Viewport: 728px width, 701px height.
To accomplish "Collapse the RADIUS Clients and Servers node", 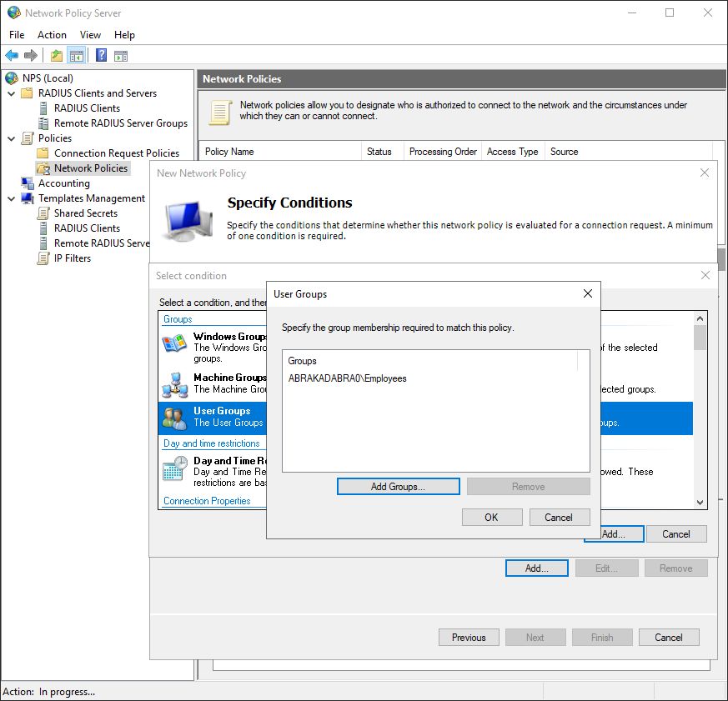I will pos(12,93).
